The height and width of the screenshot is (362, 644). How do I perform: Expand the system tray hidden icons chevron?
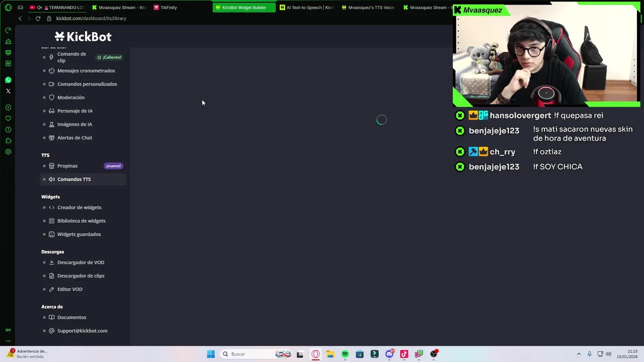(579, 354)
